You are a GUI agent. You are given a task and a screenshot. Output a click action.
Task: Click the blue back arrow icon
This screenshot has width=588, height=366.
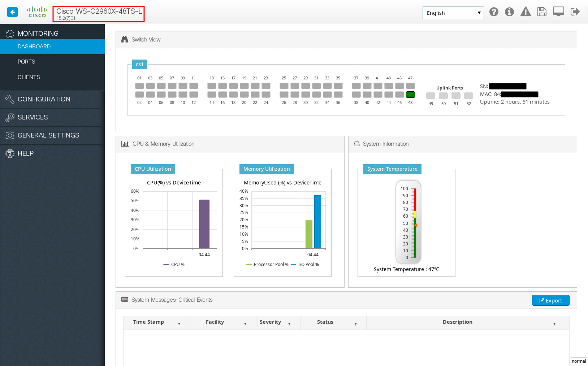click(13, 12)
